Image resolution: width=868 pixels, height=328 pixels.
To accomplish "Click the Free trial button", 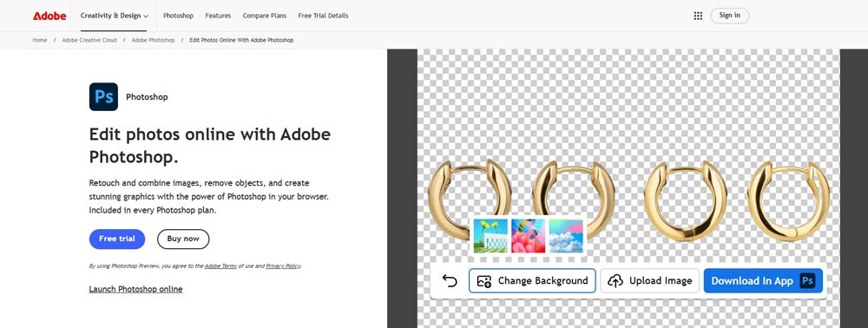I will tap(117, 239).
